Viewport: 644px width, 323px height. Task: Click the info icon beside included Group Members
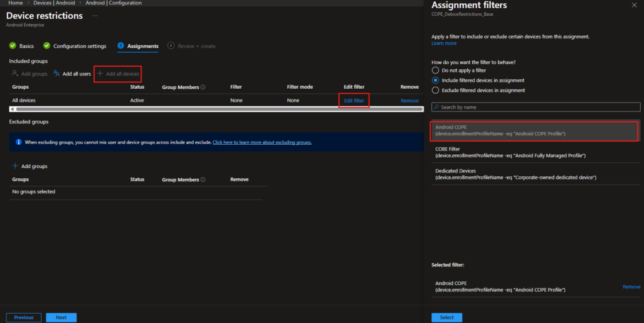(x=203, y=88)
